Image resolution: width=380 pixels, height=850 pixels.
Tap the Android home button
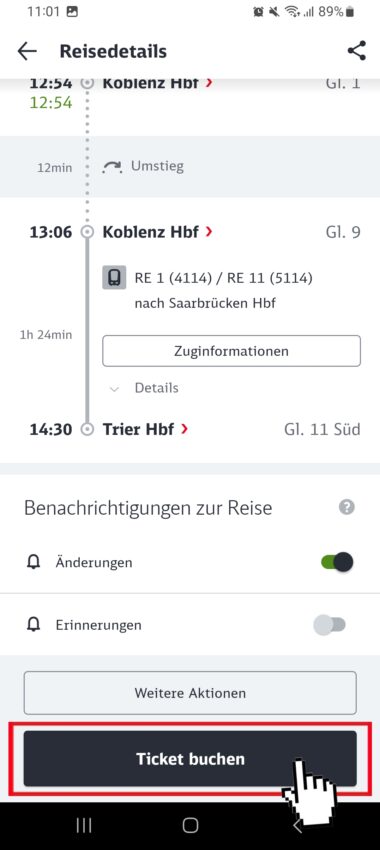pyautogui.click(x=190, y=825)
